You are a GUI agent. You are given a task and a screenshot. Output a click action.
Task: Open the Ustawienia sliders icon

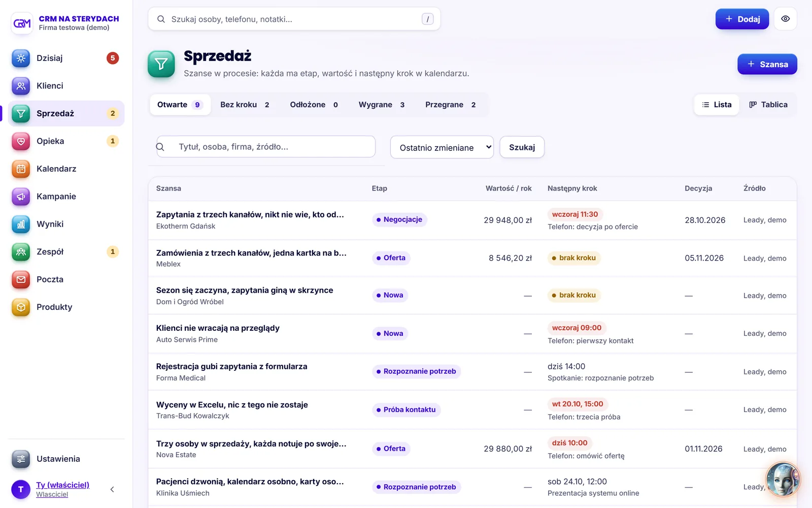[x=21, y=459]
